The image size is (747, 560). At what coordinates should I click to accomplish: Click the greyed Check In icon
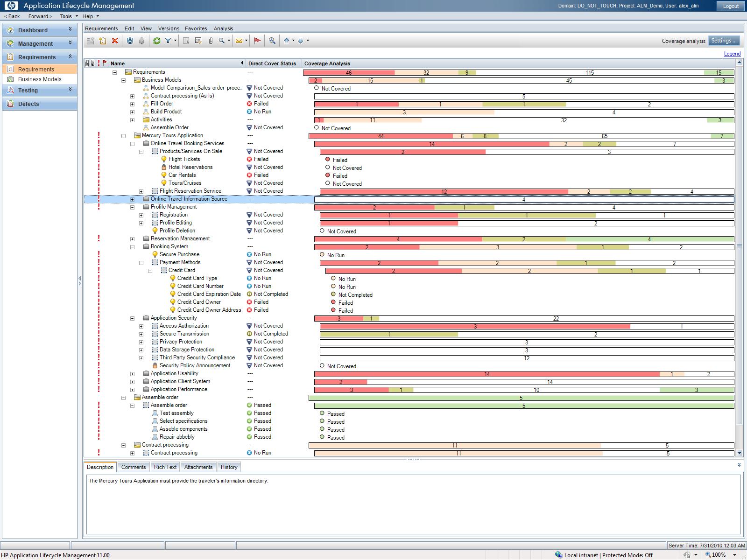pyautogui.click(x=142, y=41)
